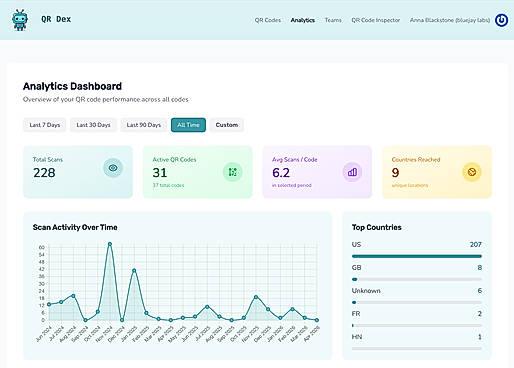The image size is (514, 368).
Task: Click the Unknown country label
Action: point(366,291)
